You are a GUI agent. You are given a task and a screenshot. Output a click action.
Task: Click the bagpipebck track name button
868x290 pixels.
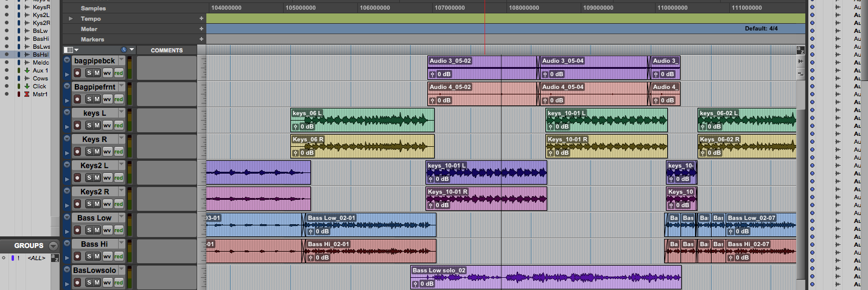pos(94,60)
